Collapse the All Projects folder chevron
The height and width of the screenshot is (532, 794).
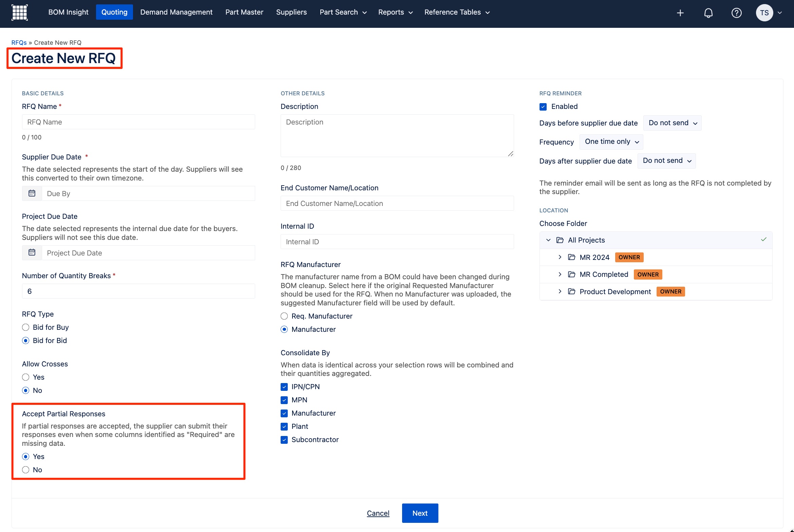click(548, 240)
